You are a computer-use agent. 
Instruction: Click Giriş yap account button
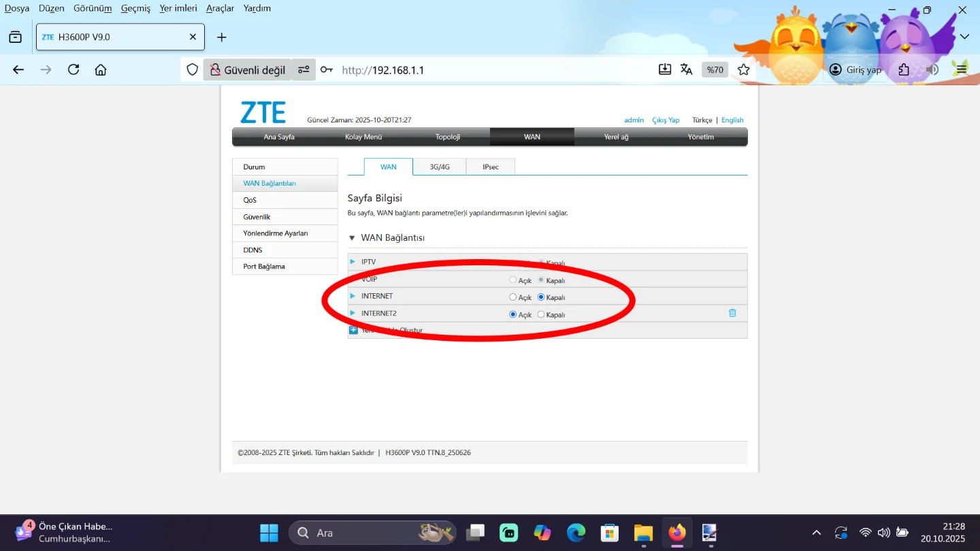[x=855, y=69]
